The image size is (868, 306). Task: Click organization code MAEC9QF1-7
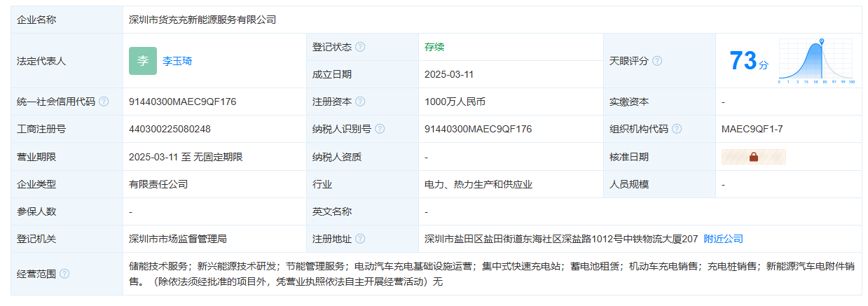pyautogui.click(x=752, y=129)
